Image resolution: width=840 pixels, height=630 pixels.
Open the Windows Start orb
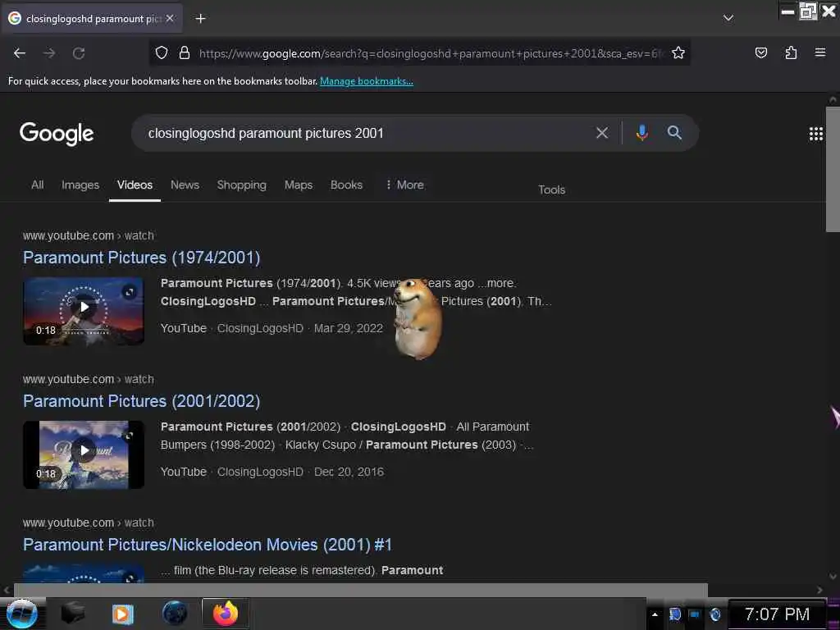[x=21, y=614]
